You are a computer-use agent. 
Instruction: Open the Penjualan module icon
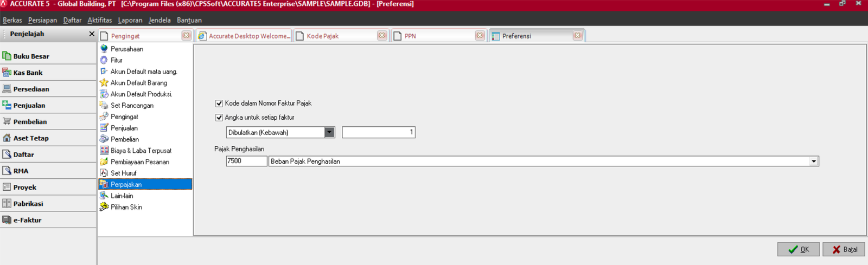7,105
